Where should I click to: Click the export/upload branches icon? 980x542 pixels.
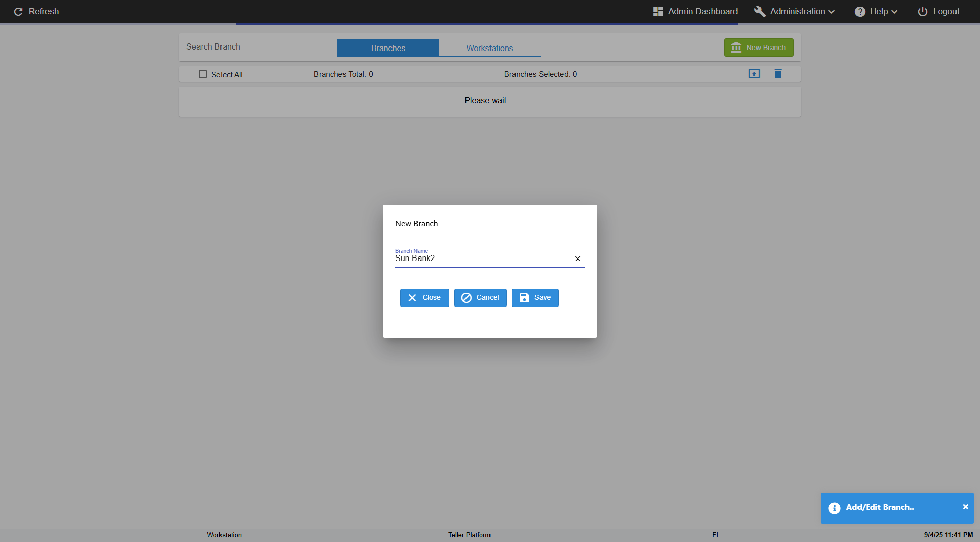click(x=754, y=74)
